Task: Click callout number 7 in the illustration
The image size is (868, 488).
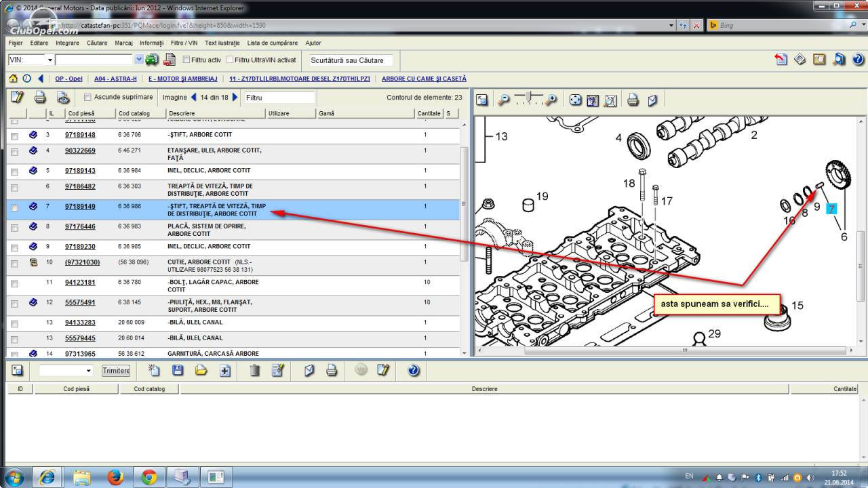Action: (831, 208)
